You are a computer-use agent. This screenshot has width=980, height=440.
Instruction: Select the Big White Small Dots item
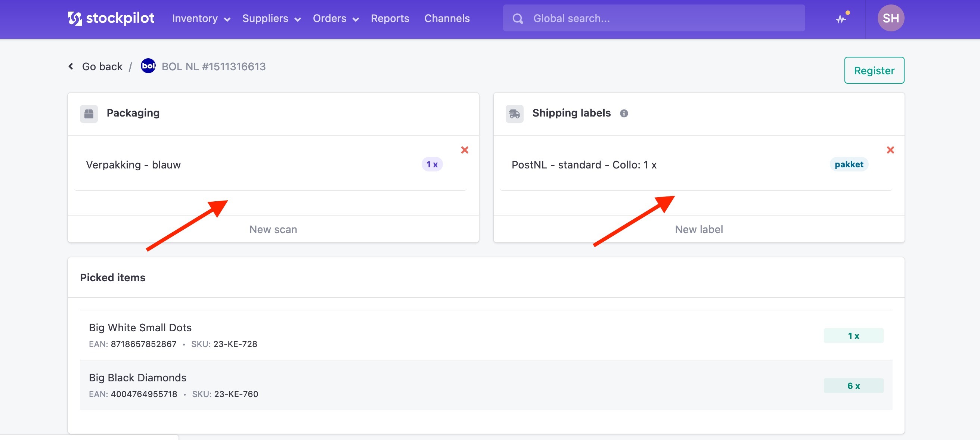(486, 335)
